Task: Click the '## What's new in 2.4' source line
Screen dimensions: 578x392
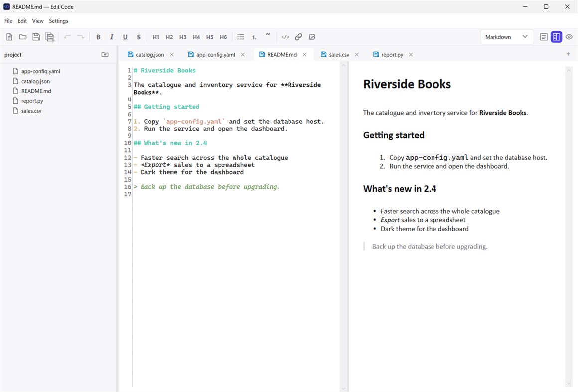Action: point(170,143)
